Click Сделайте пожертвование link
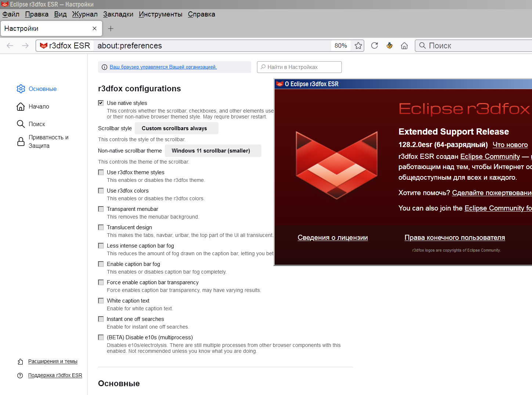The image size is (532, 395). [492, 193]
